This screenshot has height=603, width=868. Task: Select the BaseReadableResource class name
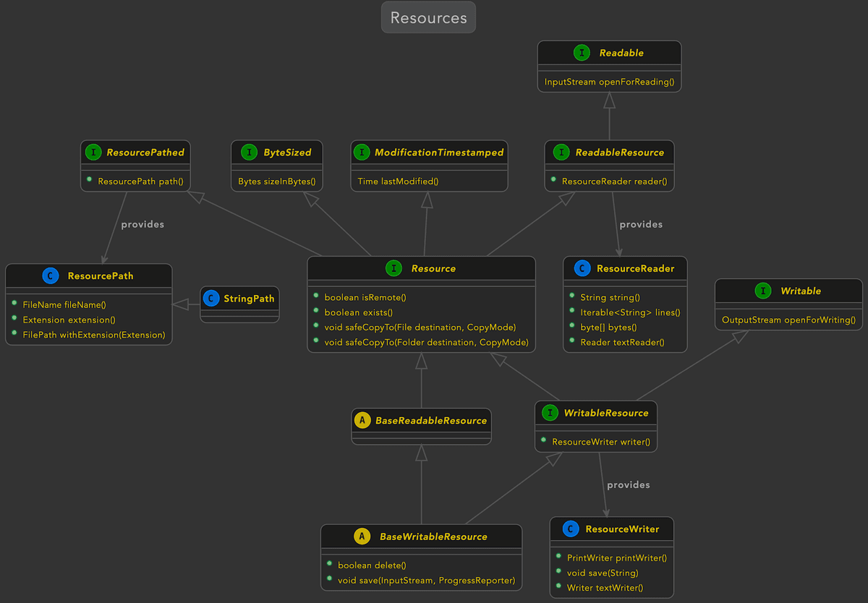tap(431, 420)
